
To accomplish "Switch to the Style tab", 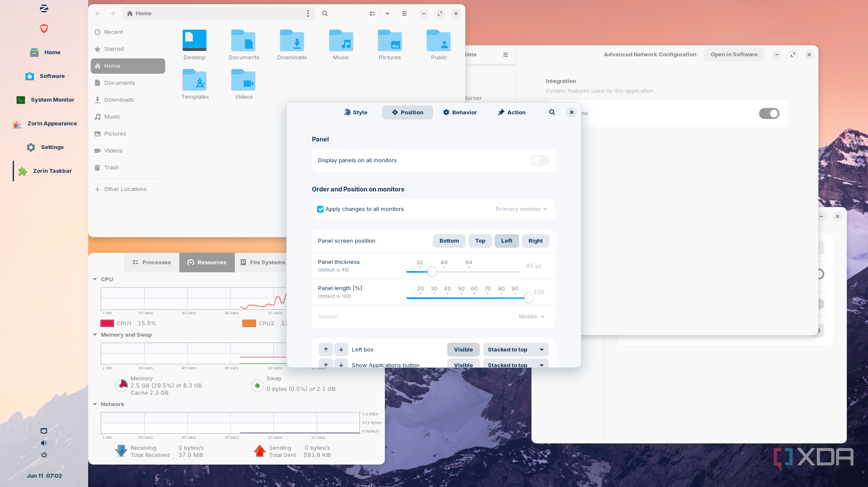I will click(x=356, y=112).
